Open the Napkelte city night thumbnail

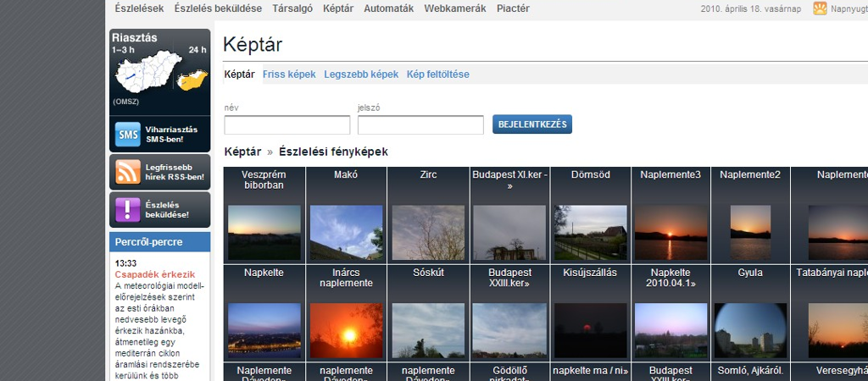(x=264, y=330)
